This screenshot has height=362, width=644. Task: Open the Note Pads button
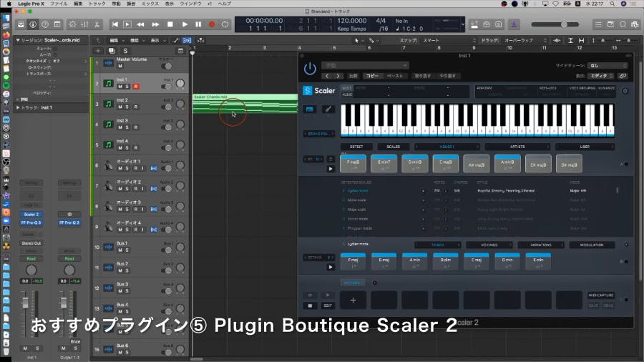click(x=611, y=24)
